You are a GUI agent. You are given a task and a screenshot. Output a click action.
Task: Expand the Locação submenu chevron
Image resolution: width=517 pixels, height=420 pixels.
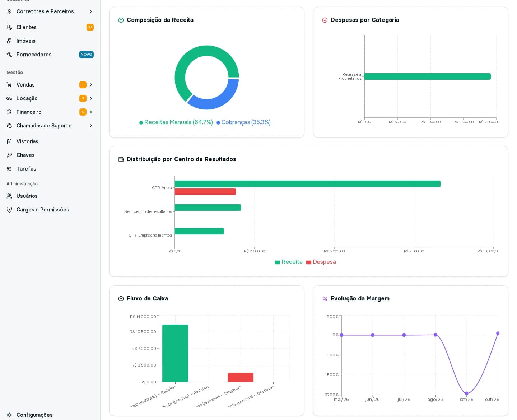click(91, 98)
